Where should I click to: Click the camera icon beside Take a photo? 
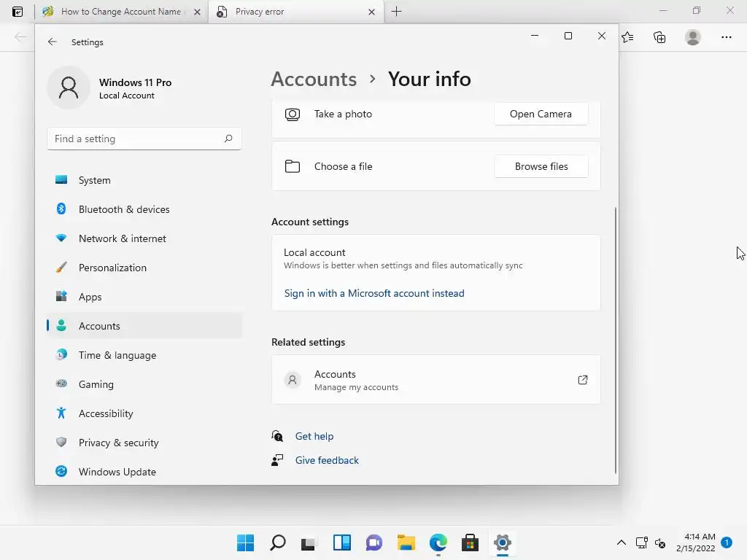[293, 114]
